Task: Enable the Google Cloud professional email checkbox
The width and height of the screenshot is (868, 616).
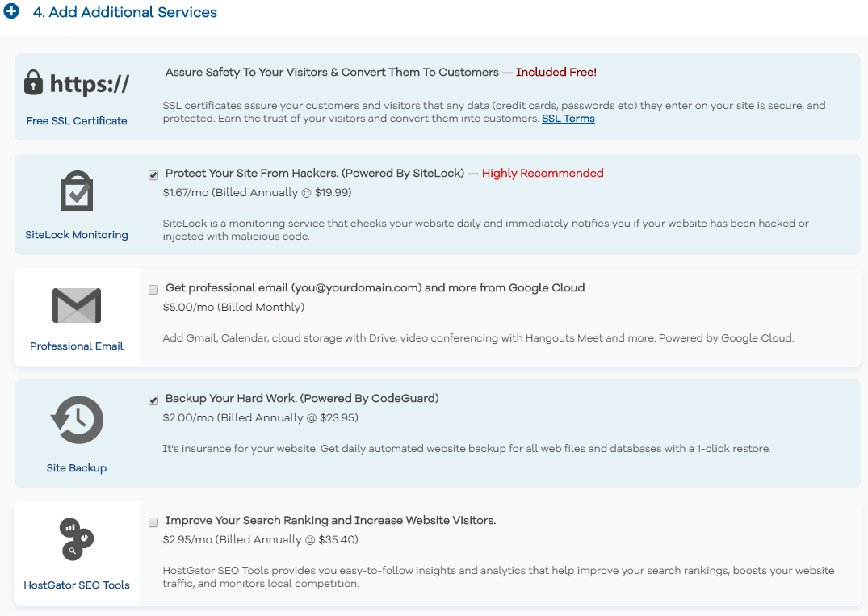Action: (153, 290)
